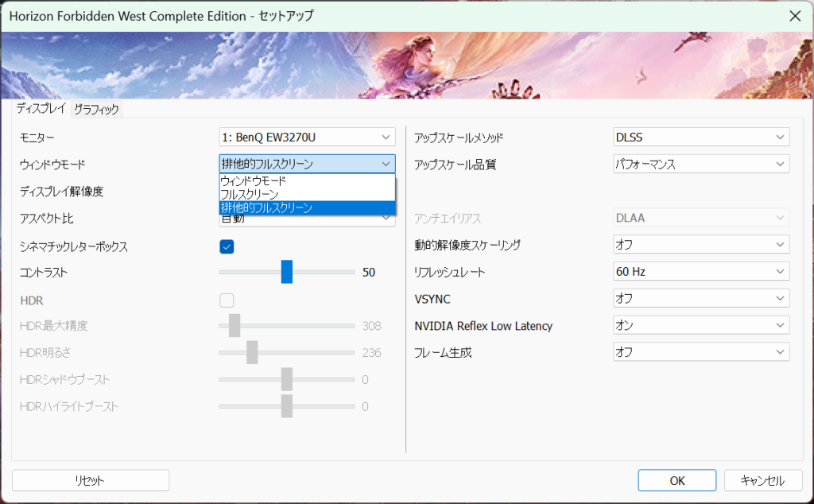Expand the アップスケールメソッド DLSS dropdown
This screenshot has width=814, height=504.
click(x=701, y=138)
